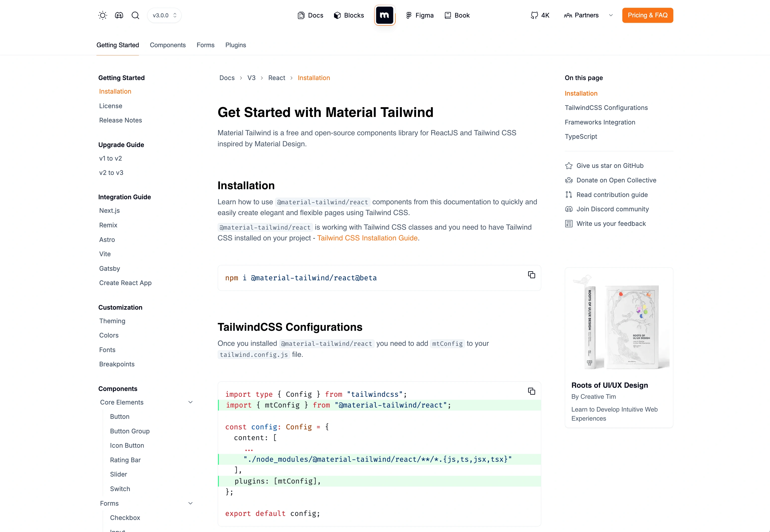770x532 pixels.
Task: Open License in the sidebar
Action: [x=111, y=106]
